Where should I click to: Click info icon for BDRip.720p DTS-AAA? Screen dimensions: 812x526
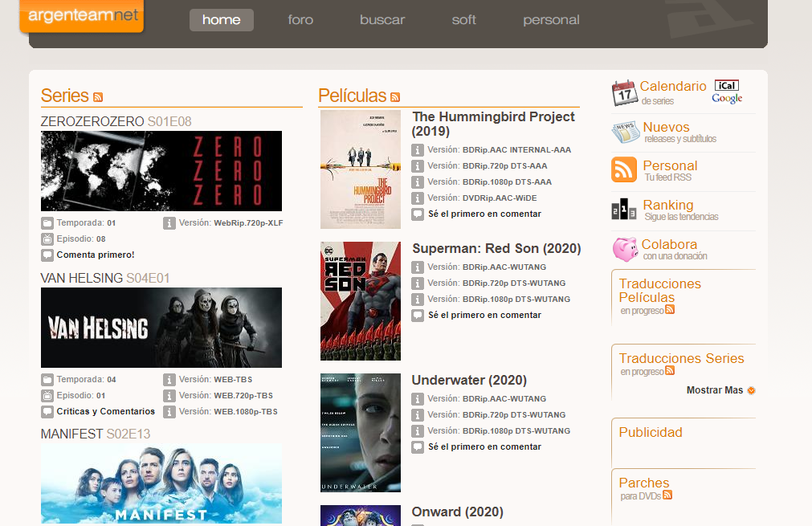418,166
